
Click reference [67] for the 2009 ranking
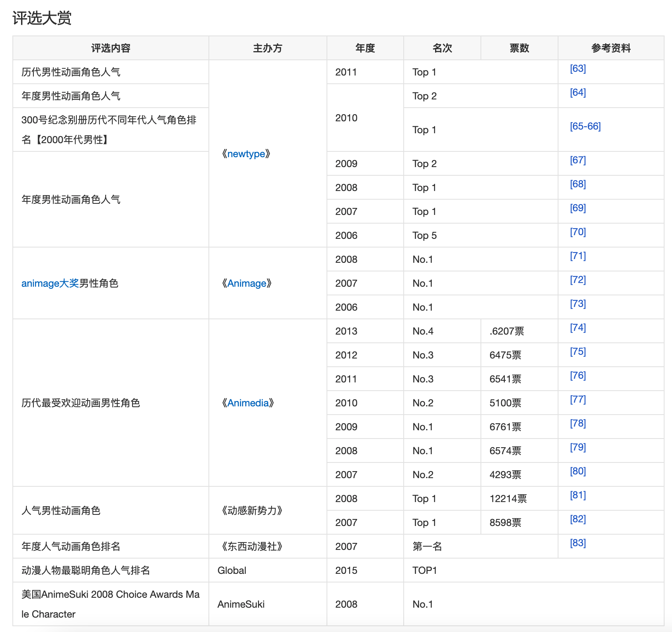tap(577, 160)
